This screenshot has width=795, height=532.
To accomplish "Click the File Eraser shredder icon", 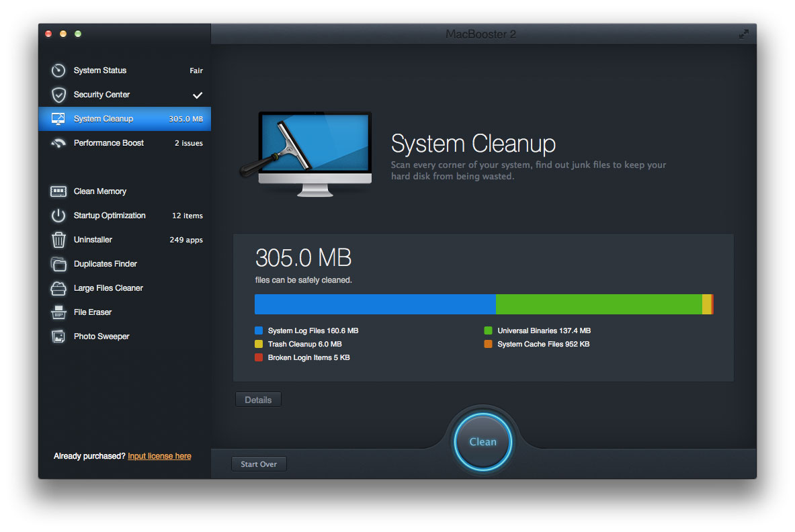I will coord(58,312).
